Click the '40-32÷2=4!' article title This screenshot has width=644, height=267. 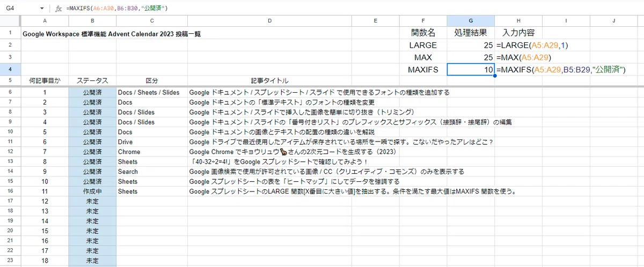tap(278, 161)
